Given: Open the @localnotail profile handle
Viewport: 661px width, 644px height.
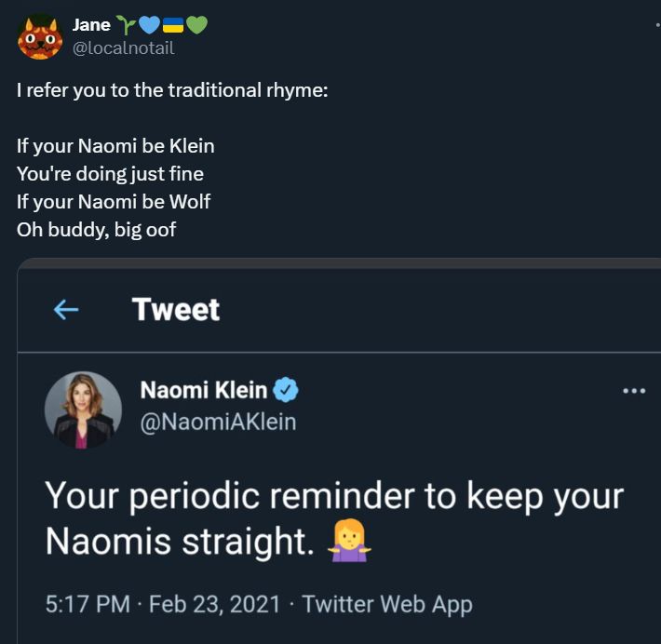Looking at the screenshot, I should click(123, 47).
